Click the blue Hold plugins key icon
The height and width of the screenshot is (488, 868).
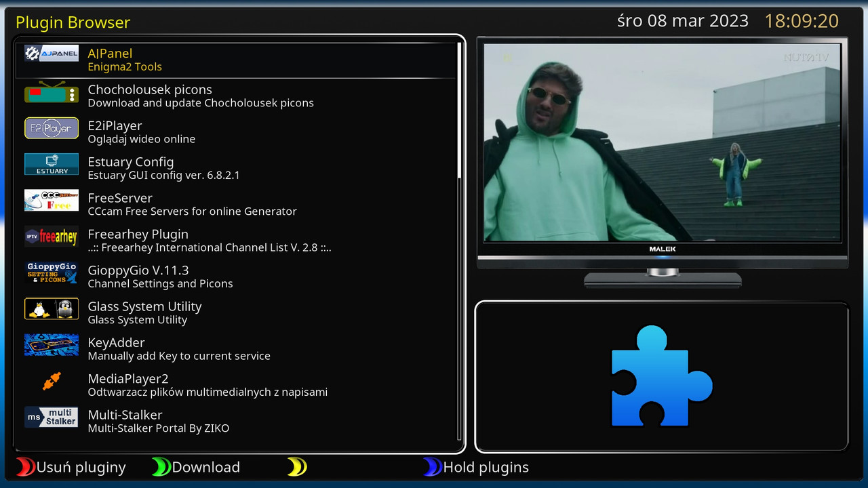click(432, 467)
